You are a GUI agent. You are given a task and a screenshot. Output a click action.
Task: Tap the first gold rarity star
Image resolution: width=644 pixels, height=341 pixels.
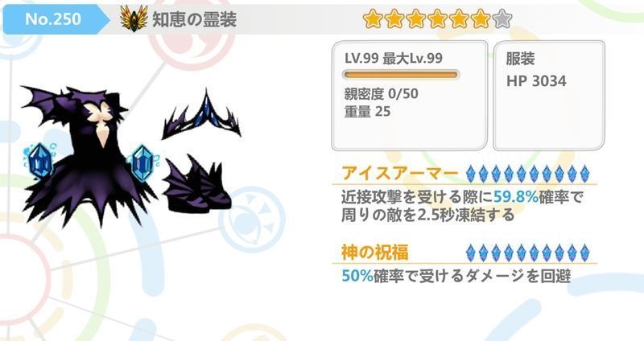(x=373, y=18)
